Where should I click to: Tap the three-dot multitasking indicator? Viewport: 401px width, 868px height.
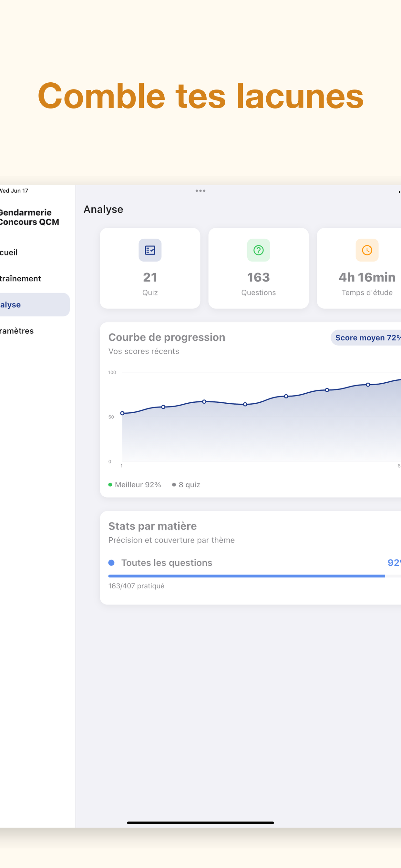tap(200, 191)
